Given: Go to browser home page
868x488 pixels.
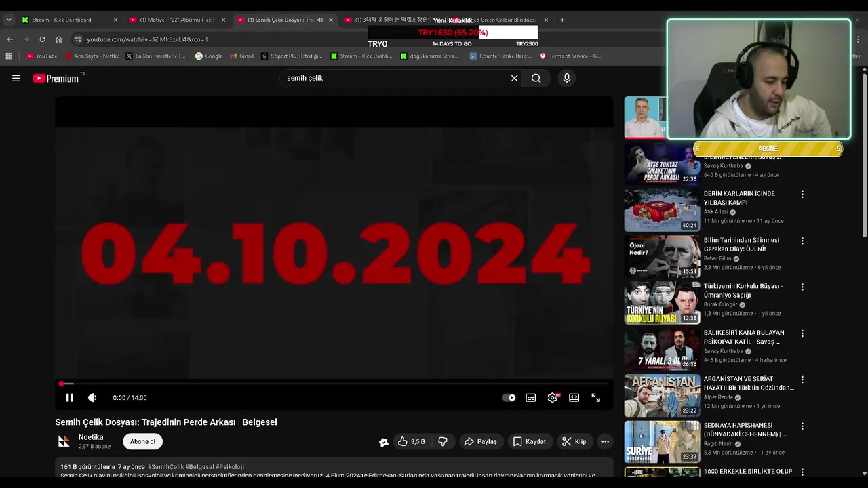Looking at the screenshot, I should (58, 39).
